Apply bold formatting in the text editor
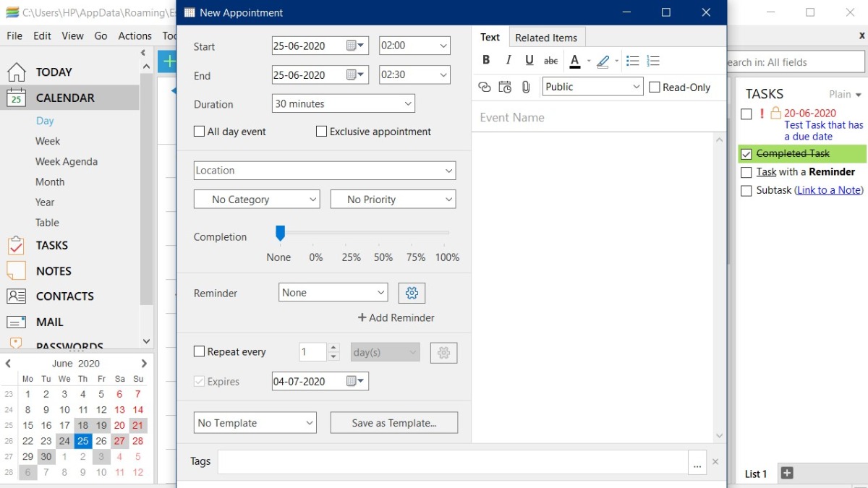The height and width of the screenshot is (488, 868). pyautogui.click(x=486, y=61)
